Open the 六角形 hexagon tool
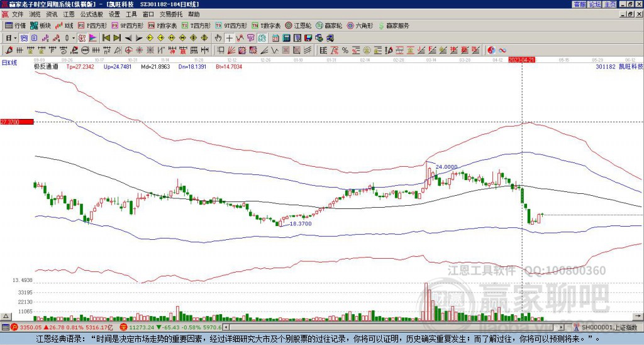This screenshot has width=644, height=345. pos(360,25)
